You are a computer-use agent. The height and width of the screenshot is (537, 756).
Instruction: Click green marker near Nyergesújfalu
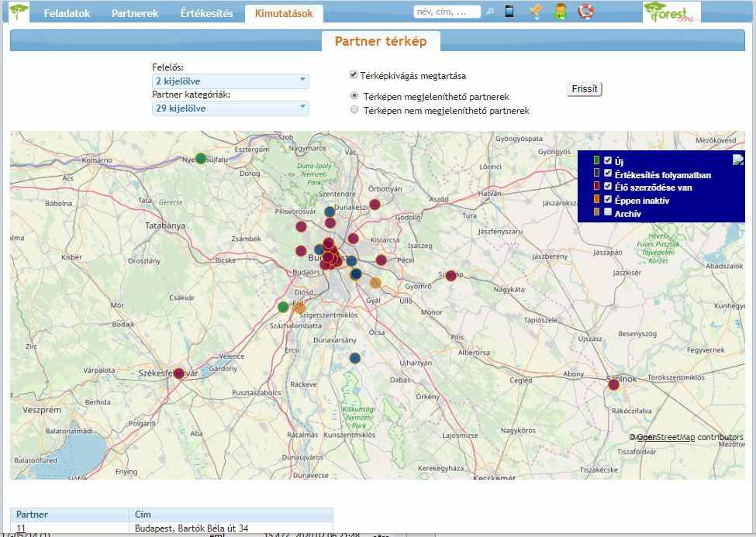click(x=201, y=159)
